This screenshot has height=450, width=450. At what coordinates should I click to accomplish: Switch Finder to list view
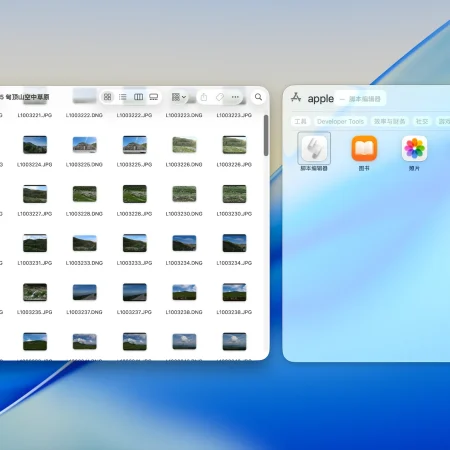[123, 97]
